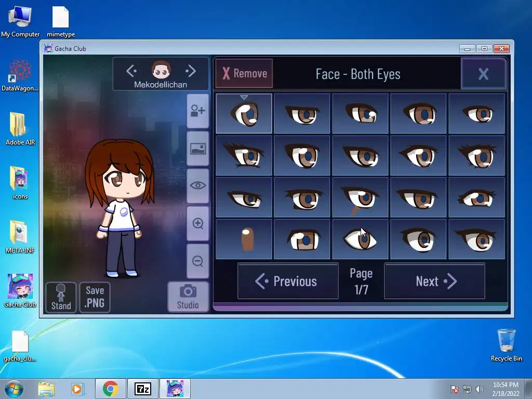Select gacha_clu... file on desktop

(x=20, y=346)
